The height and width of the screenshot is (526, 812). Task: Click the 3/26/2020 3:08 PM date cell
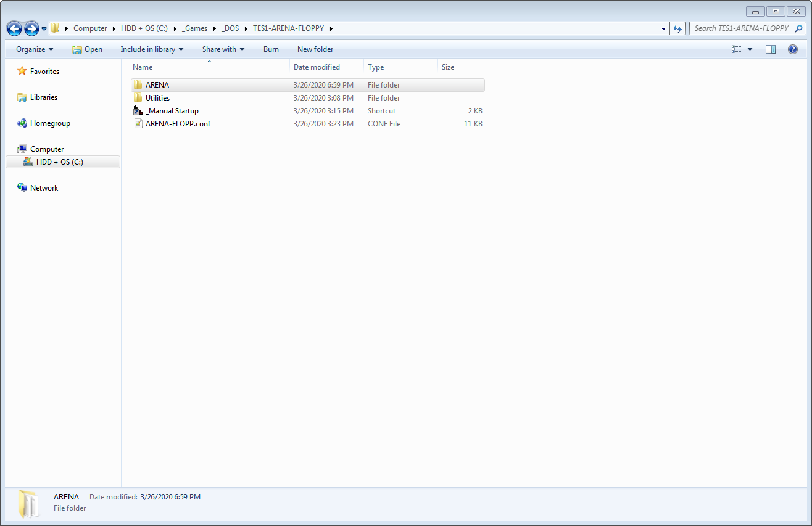323,98
